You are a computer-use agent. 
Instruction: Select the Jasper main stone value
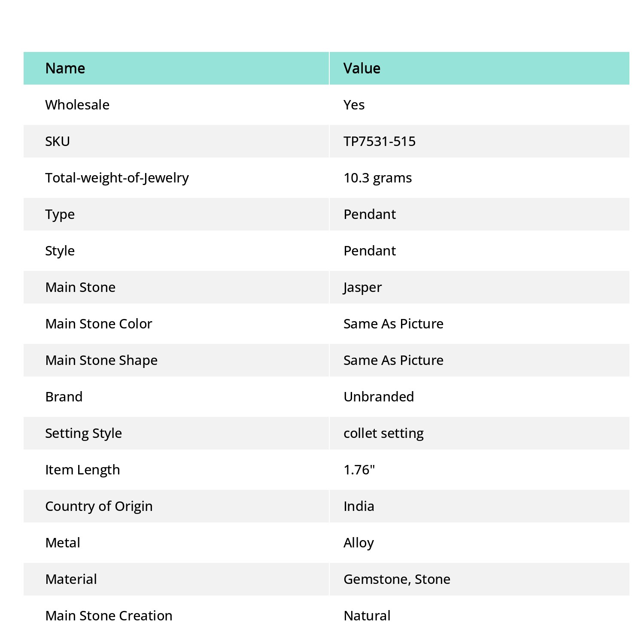tap(362, 288)
